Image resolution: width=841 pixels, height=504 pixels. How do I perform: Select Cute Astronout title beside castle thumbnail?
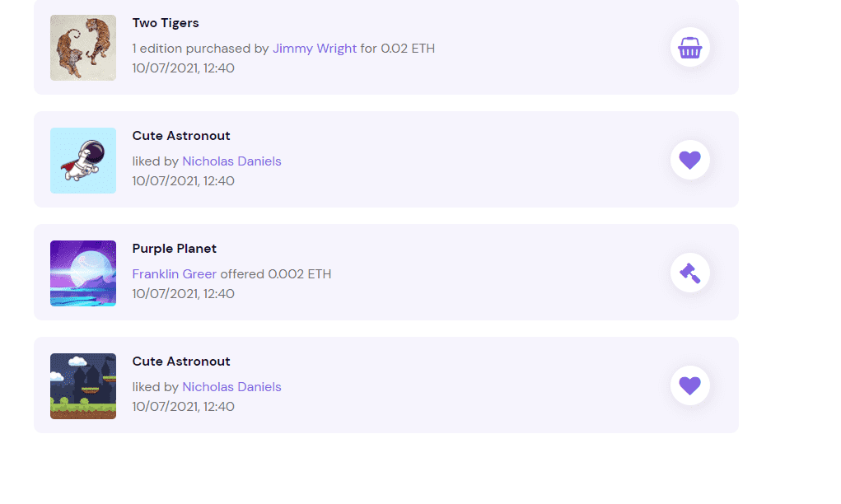tap(181, 362)
